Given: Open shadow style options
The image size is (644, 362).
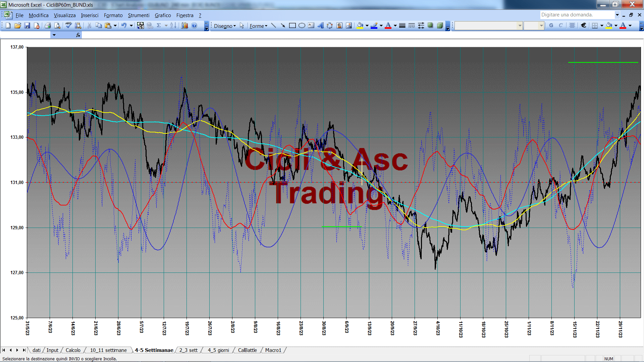Looking at the screenshot, I should (x=430, y=25).
